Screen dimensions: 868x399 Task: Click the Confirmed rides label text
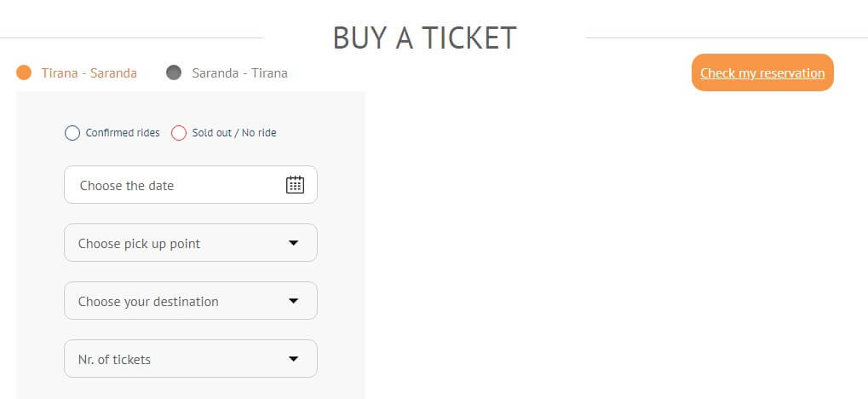123,133
